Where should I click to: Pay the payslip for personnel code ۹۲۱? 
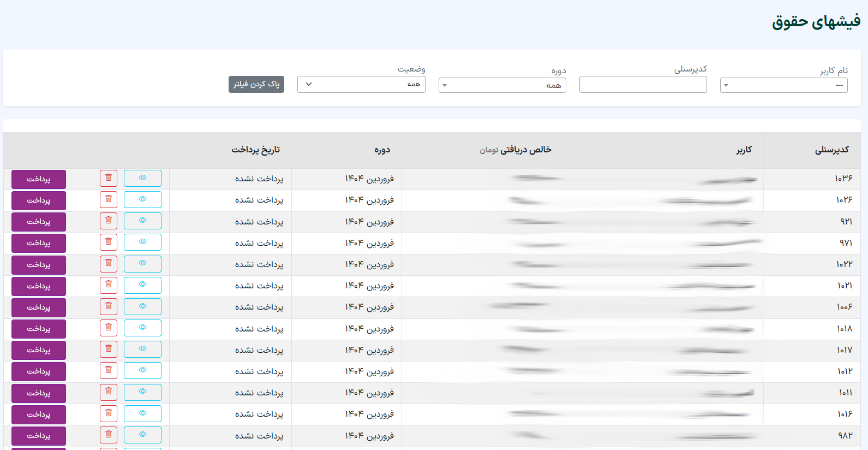39,222
